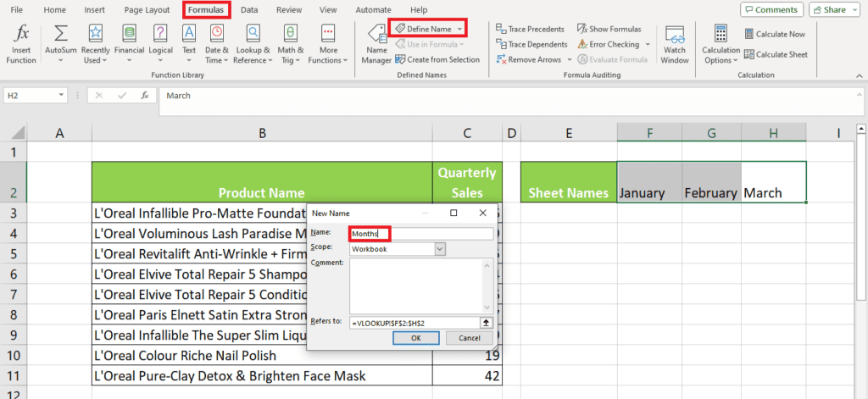This screenshot has height=399, width=868.
Task: Open the Comments pane
Action: (x=771, y=9)
